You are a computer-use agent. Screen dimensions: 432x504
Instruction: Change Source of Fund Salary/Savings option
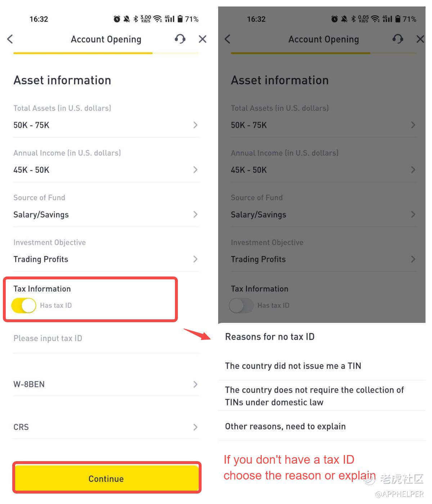coord(106,215)
